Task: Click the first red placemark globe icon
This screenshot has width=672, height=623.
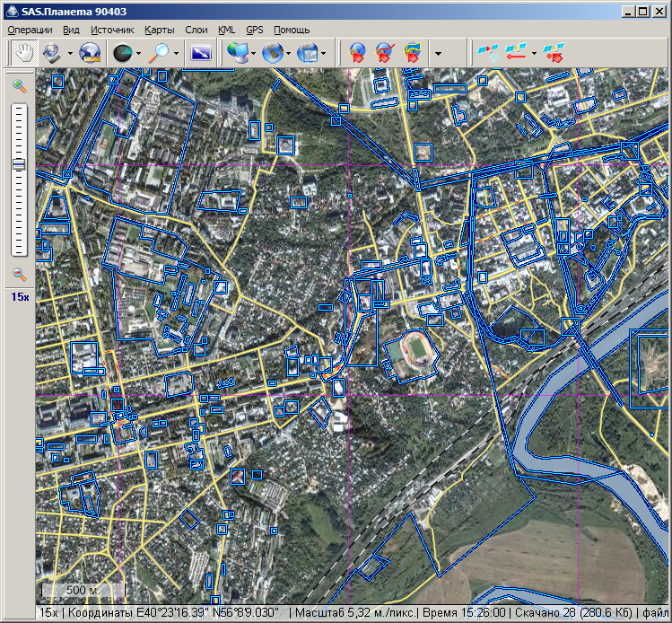Action: (x=357, y=53)
